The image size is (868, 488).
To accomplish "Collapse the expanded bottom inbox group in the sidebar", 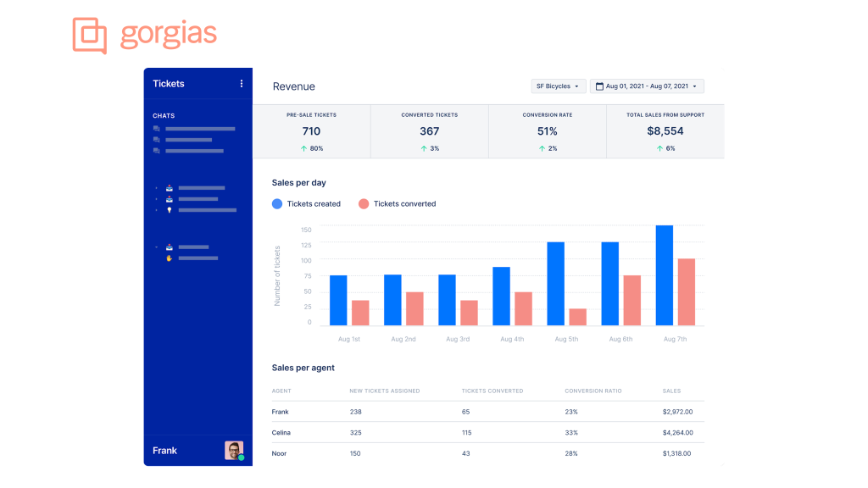I will (157, 247).
